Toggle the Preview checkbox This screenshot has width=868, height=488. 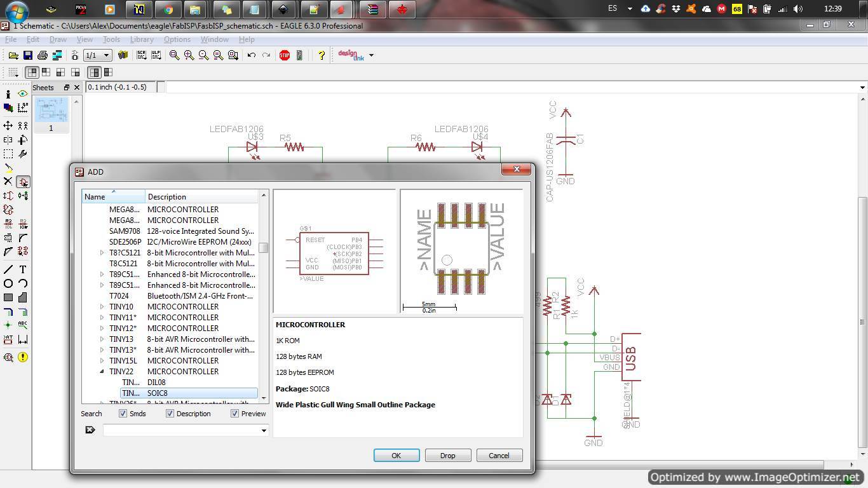pyautogui.click(x=234, y=414)
